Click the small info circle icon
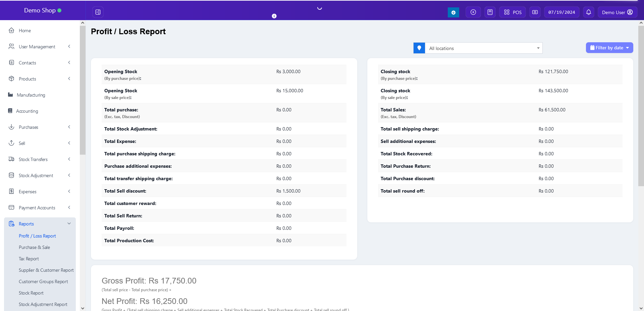Screen dimensions: 644x311 tap(274, 16)
